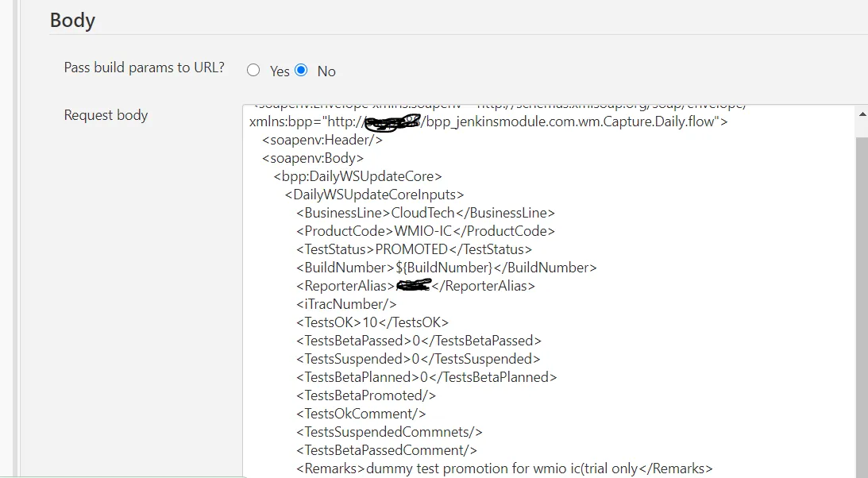Select the No radio button

pyautogui.click(x=301, y=70)
